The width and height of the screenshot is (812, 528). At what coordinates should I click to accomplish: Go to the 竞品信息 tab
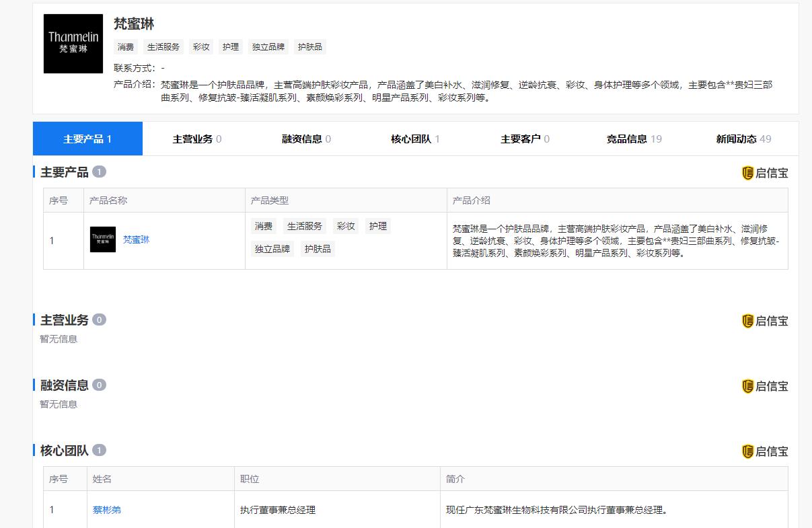tap(634, 139)
